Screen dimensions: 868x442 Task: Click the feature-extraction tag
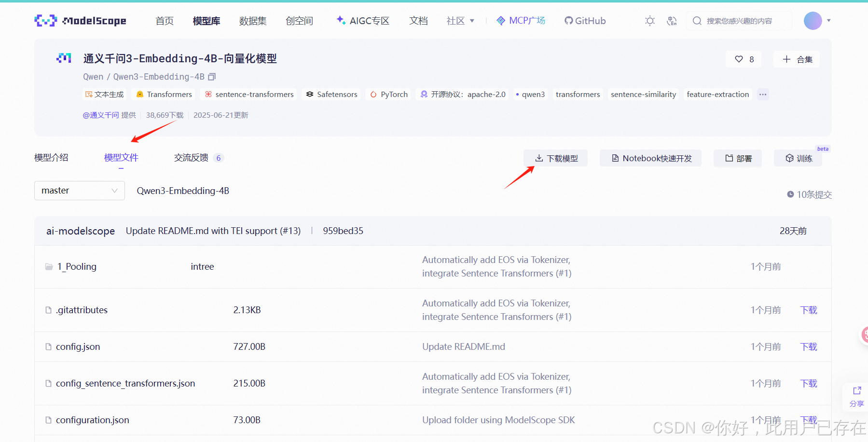(717, 94)
